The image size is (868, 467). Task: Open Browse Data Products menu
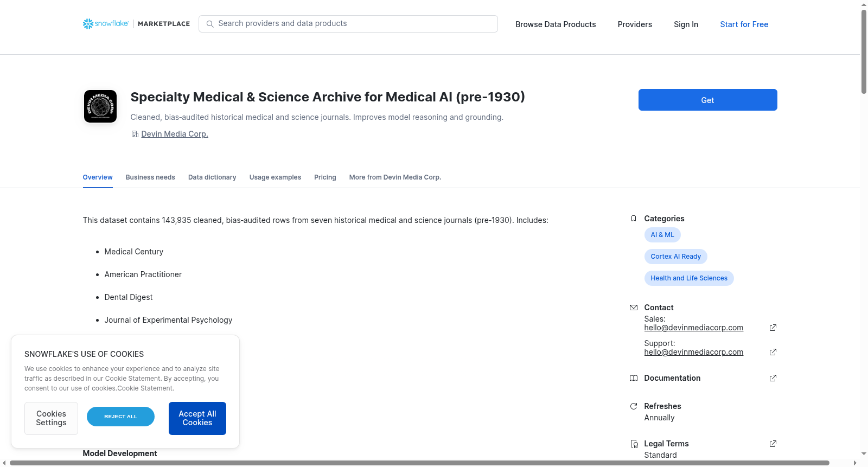click(x=556, y=24)
